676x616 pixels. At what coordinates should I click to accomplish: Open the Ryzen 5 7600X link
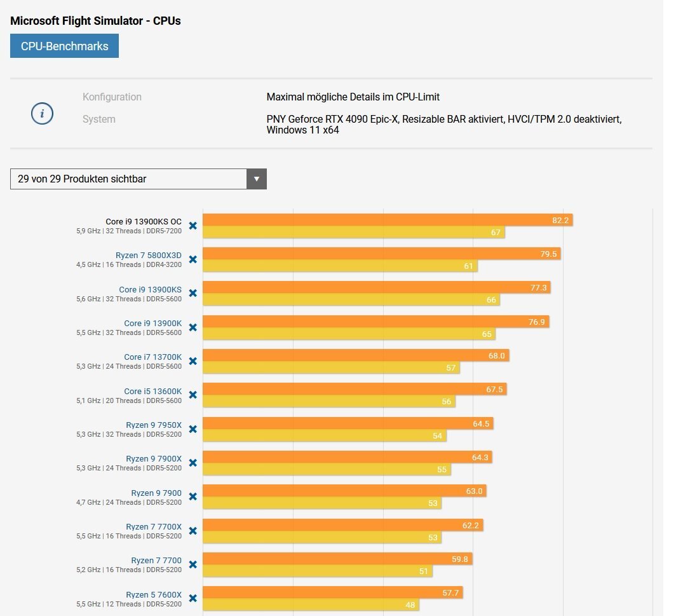click(154, 595)
